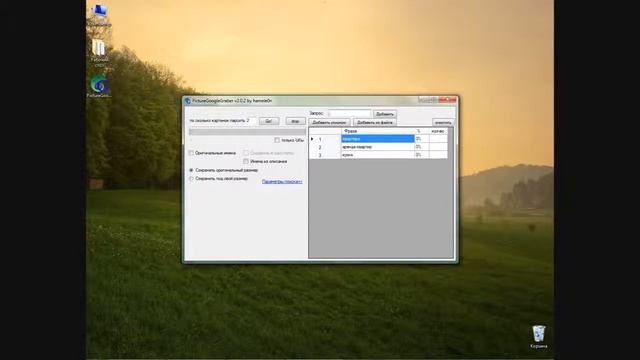Select the highlighted phrase cell in row 1
The height and width of the screenshot is (360, 640).
coord(378,139)
